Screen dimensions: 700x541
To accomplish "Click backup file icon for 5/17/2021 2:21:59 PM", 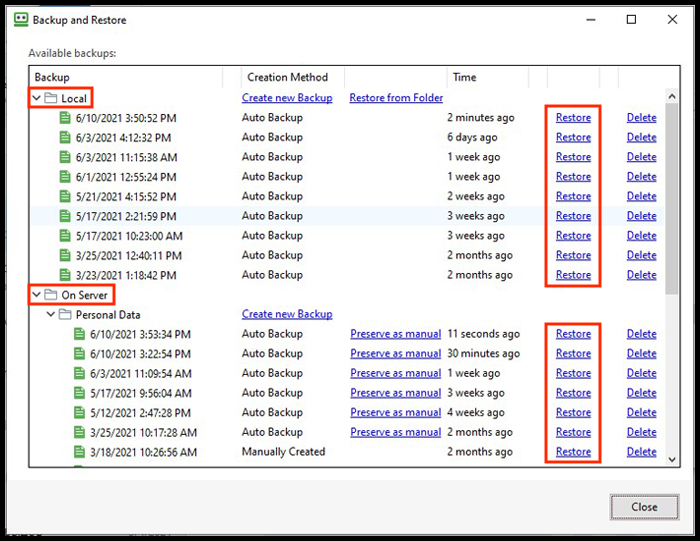I will coord(65,216).
